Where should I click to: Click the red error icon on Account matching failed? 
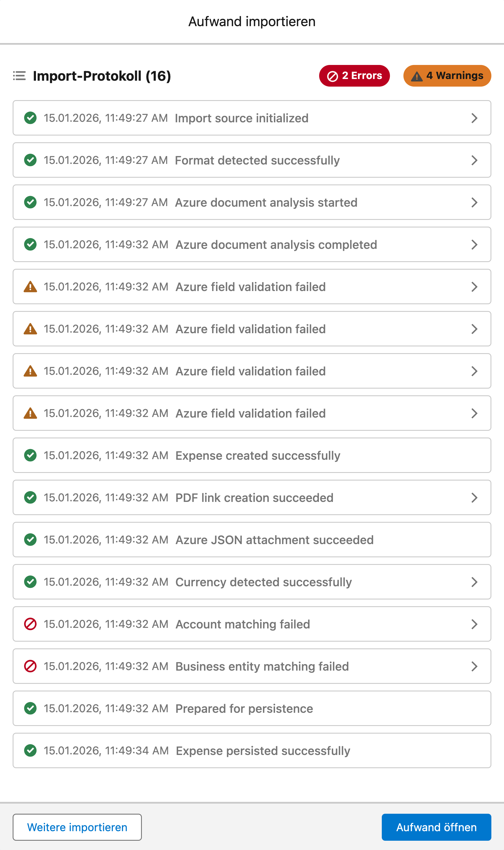click(30, 624)
